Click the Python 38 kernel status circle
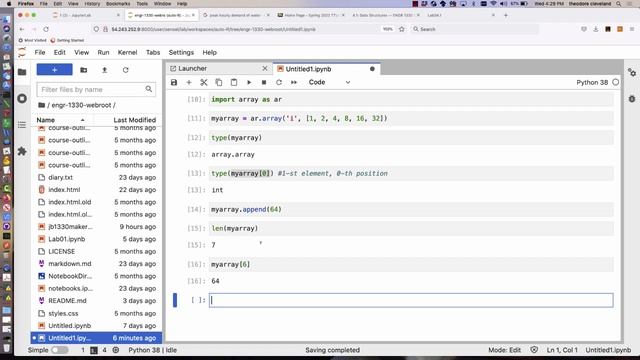The width and height of the screenshot is (640, 360). pyautogui.click(x=616, y=82)
